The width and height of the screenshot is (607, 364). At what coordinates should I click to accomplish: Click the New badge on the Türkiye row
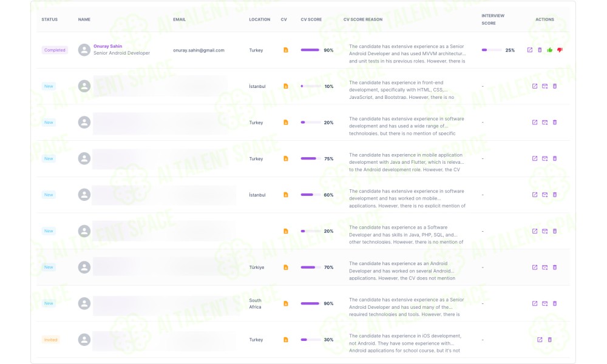click(x=49, y=268)
